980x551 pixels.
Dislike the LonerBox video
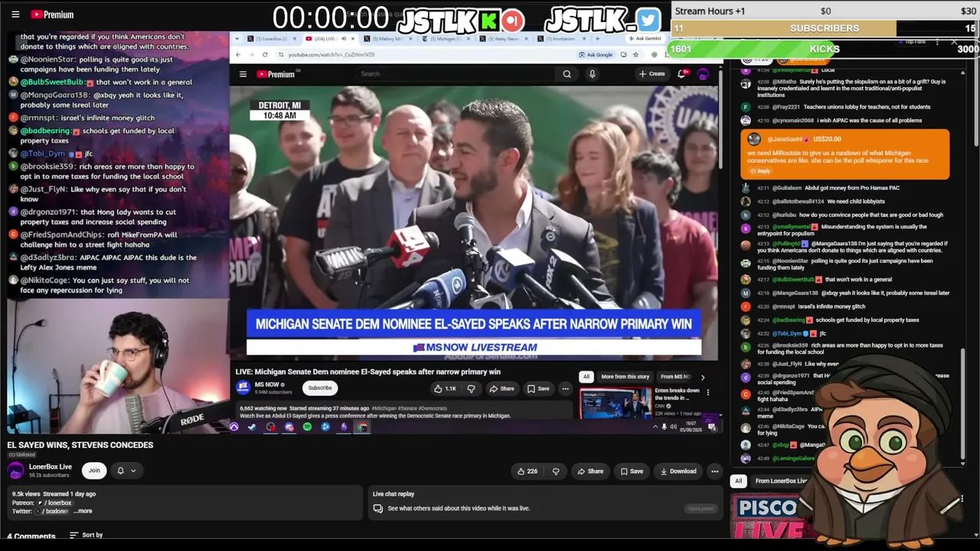click(x=556, y=471)
